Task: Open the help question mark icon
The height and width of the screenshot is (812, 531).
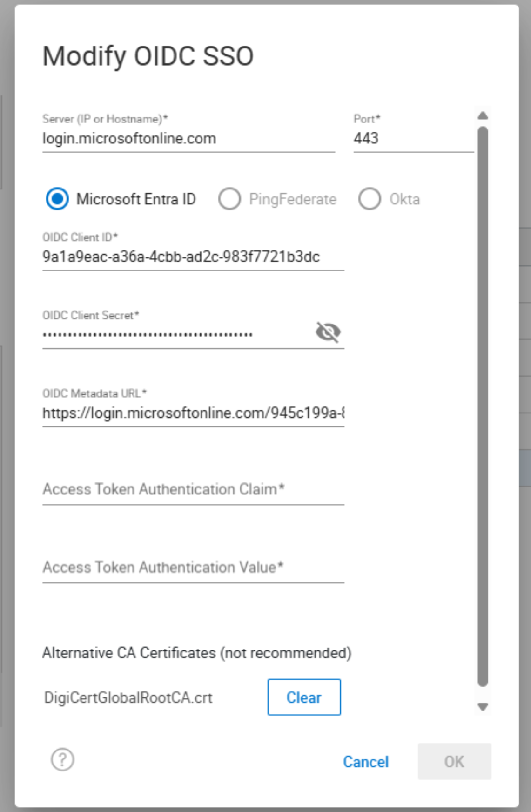Action: tap(62, 759)
